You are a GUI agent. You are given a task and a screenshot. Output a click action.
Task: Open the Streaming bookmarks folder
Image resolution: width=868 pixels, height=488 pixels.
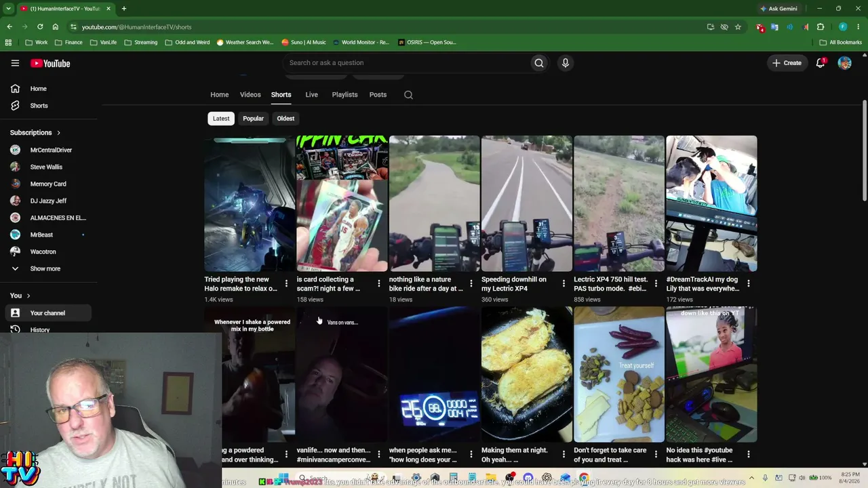point(140,42)
